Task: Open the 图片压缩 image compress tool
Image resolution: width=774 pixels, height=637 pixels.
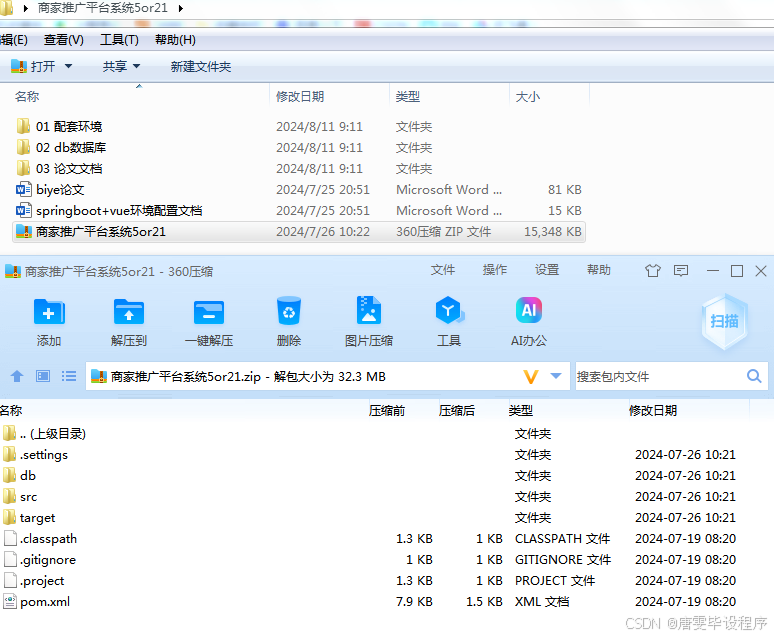Action: click(369, 310)
